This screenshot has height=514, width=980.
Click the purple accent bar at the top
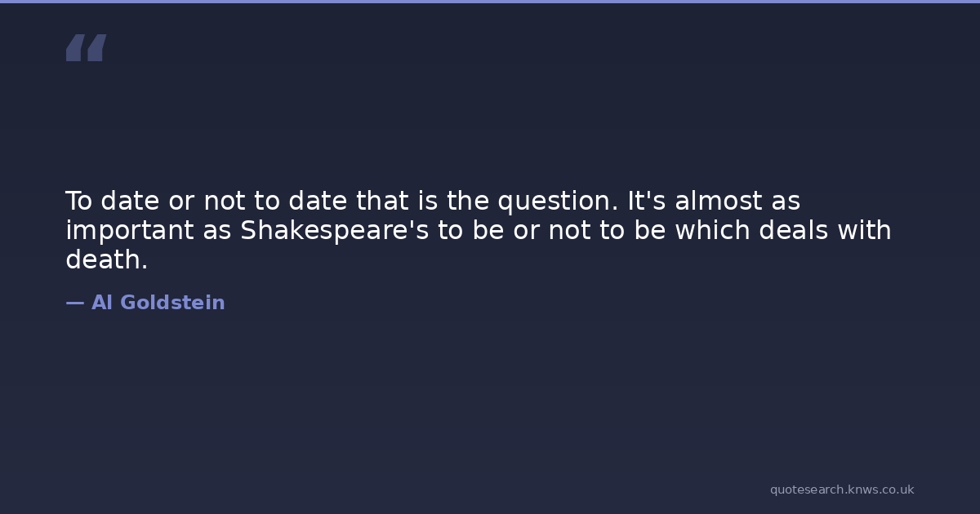[x=490, y=2]
